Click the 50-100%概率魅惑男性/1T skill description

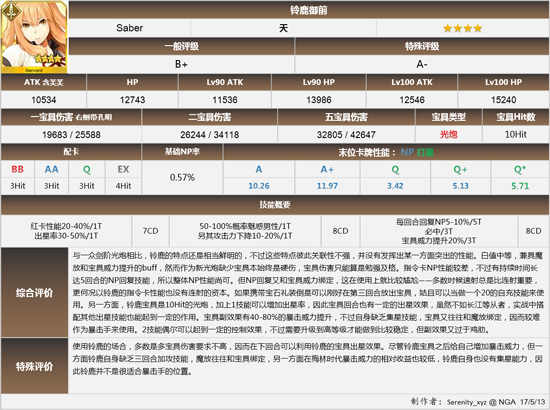click(x=245, y=231)
